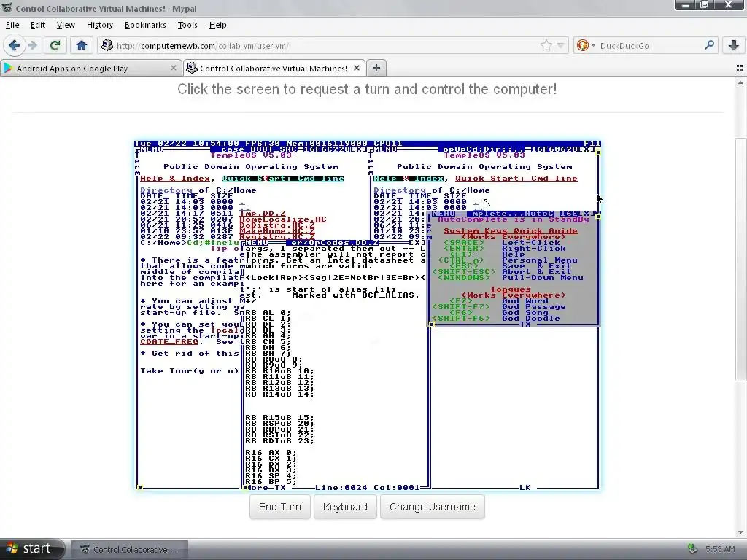Bookmark this page with the star icon
Viewport: 747px width, 560px height.
[x=546, y=45]
